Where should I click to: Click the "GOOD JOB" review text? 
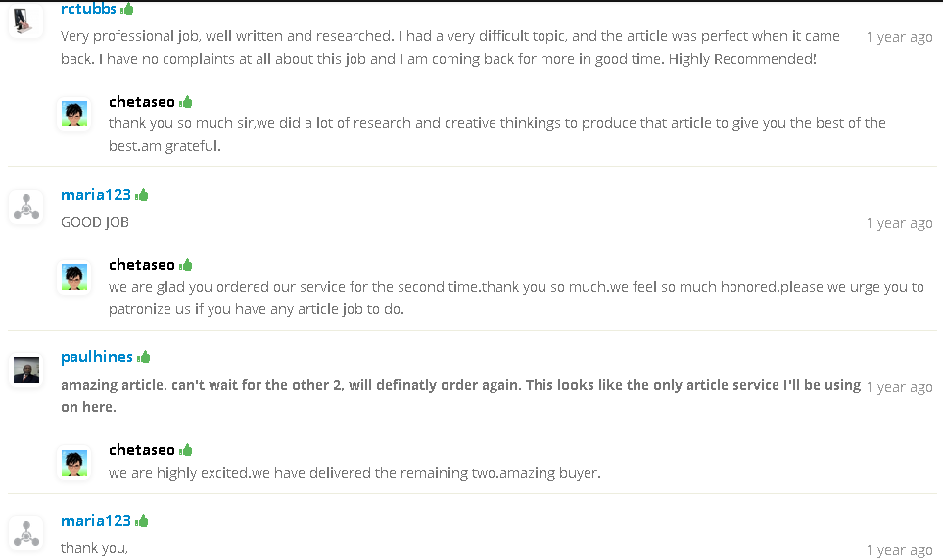point(95,222)
